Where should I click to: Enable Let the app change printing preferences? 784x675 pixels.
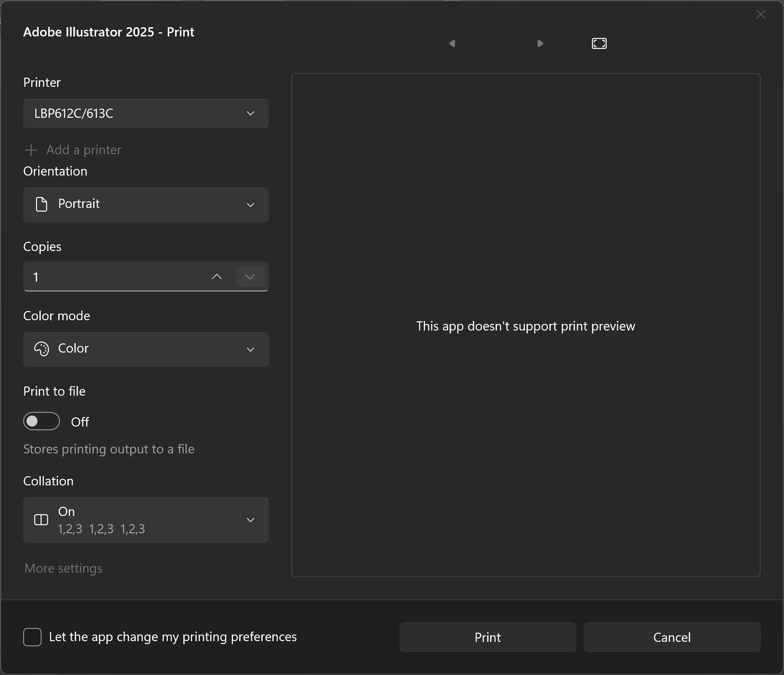click(x=32, y=637)
